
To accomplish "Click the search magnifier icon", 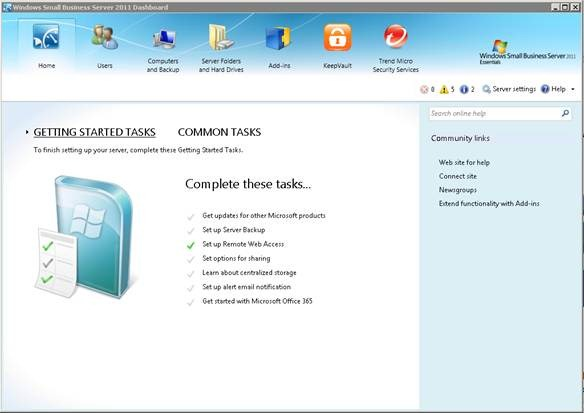I will (x=565, y=113).
